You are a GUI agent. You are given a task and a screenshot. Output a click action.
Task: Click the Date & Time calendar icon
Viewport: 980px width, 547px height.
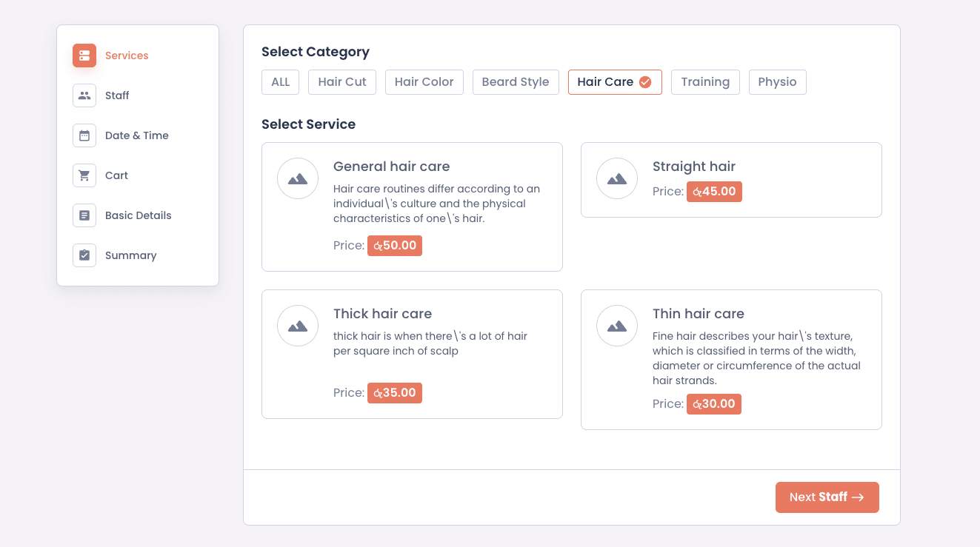coord(84,135)
